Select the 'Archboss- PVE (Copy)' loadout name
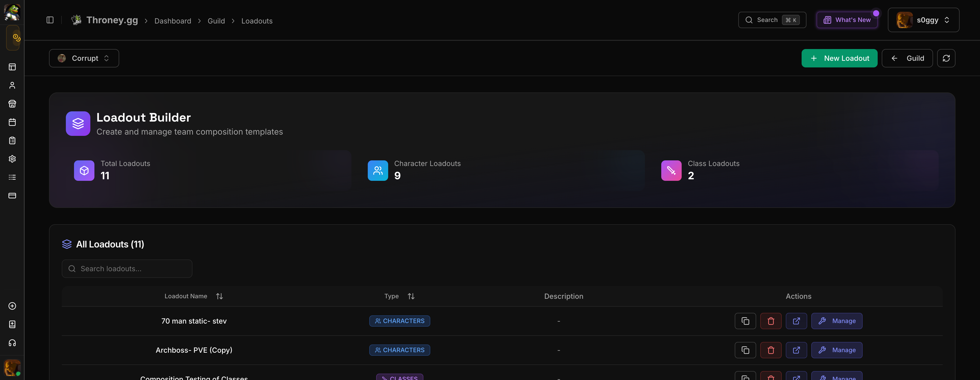This screenshot has height=380, width=980. (194, 350)
